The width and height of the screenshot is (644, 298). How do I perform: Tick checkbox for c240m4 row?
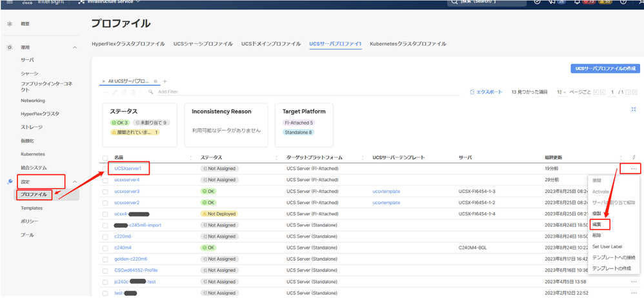105,248
